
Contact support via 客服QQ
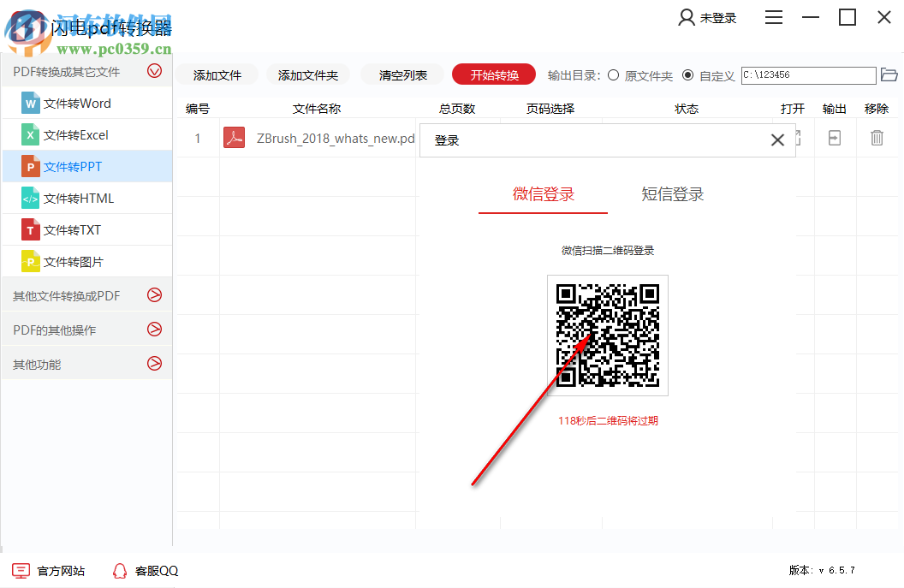[x=157, y=571]
